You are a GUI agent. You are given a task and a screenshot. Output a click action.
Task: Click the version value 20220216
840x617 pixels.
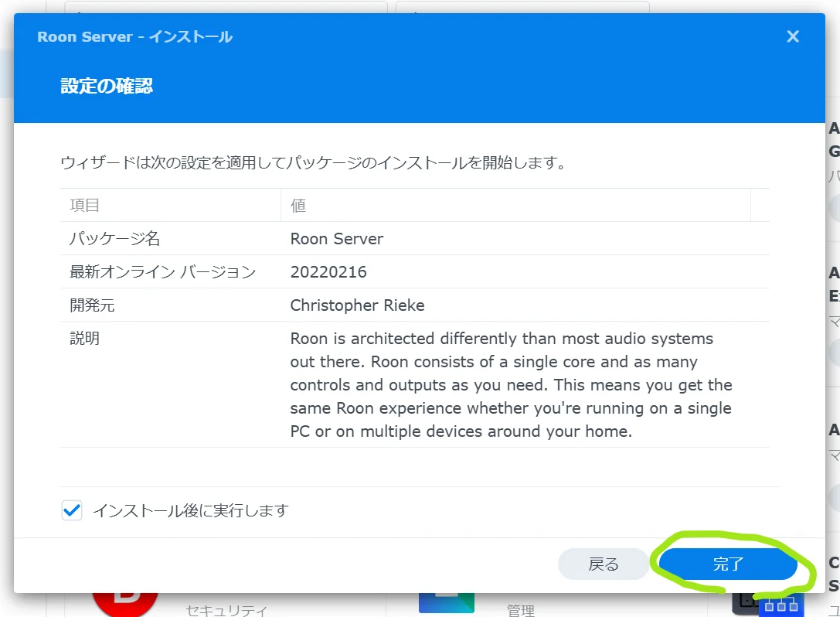pyautogui.click(x=328, y=272)
